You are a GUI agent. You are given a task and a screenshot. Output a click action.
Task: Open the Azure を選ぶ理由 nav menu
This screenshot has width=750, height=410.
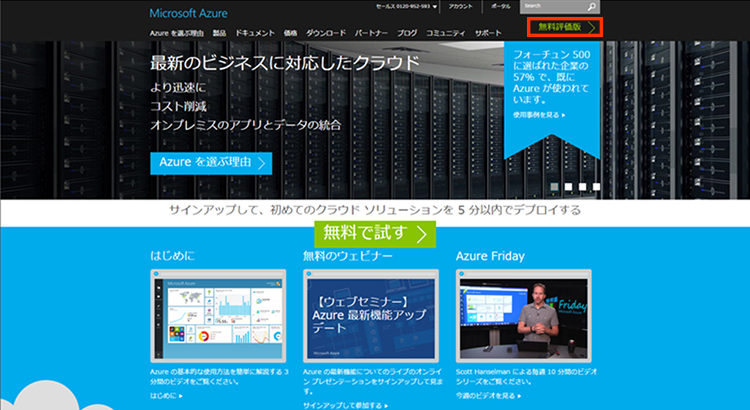pyautogui.click(x=171, y=33)
